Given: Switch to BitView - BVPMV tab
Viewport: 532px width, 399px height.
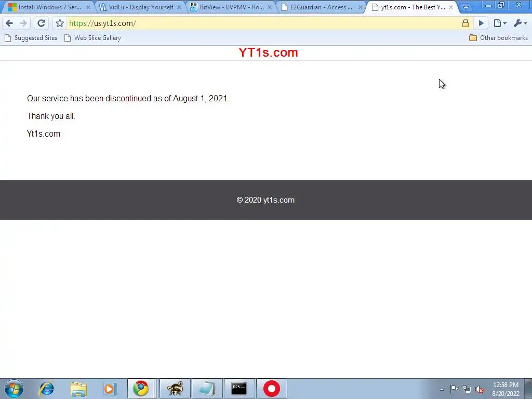Looking at the screenshot, I should [231, 7].
